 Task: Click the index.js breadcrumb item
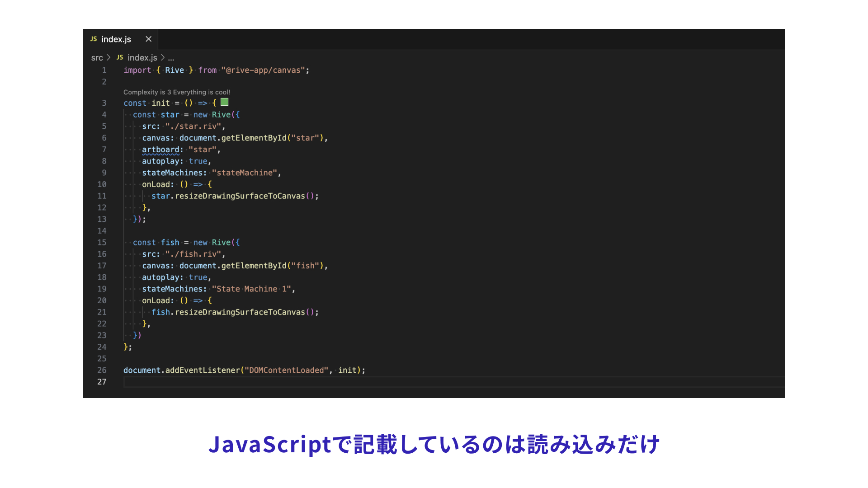click(x=142, y=58)
